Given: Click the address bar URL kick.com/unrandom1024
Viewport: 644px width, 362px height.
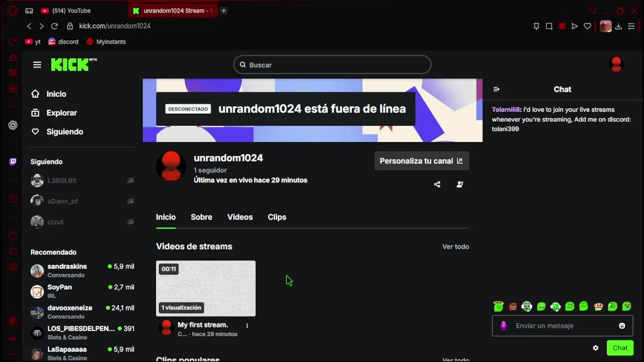Looking at the screenshot, I should click(x=115, y=26).
